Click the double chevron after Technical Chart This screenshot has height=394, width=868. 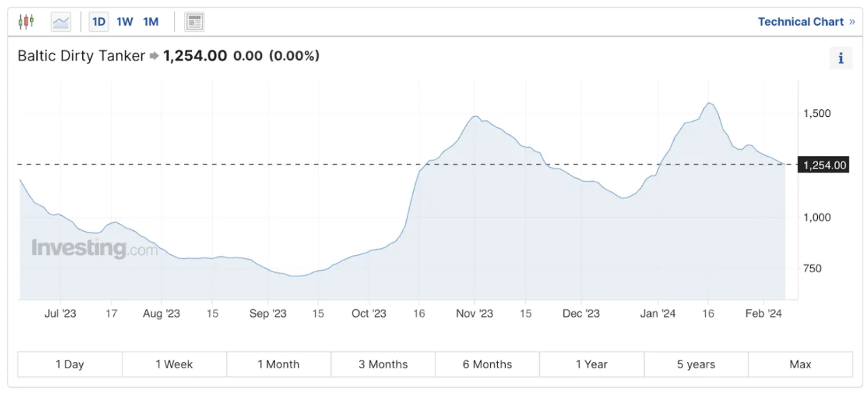(x=851, y=22)
